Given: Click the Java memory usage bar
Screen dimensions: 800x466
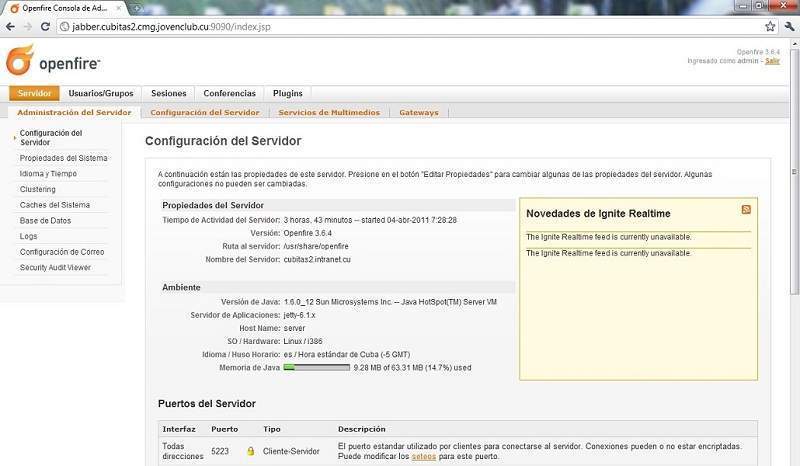Looking at the screenshot, I should tap(316, 367).
